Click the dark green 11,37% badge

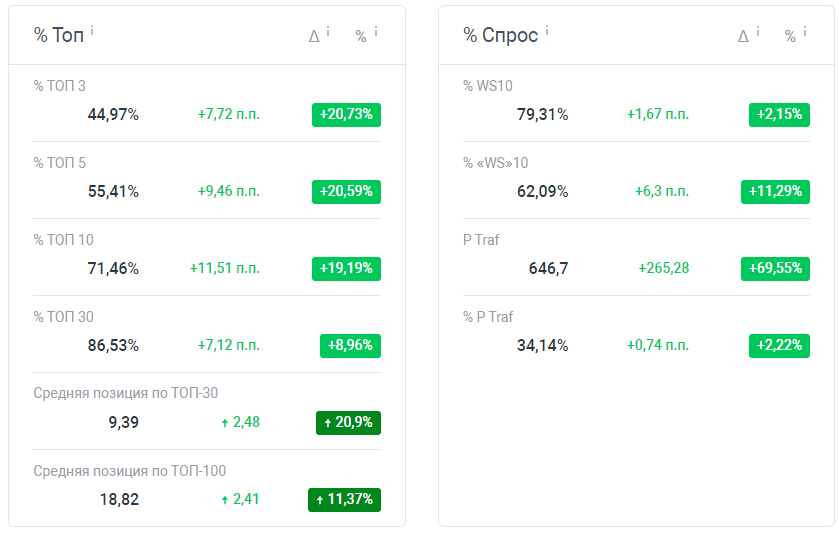345,500
